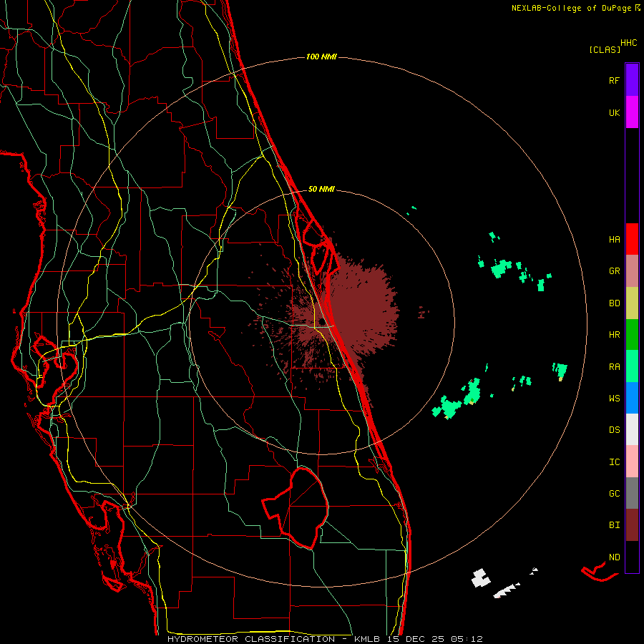The width and height of the screenshot is (644, 644).
Task: Click the 100 NMI range ring label
Action: pyautogui.click(x=321, y=57)
